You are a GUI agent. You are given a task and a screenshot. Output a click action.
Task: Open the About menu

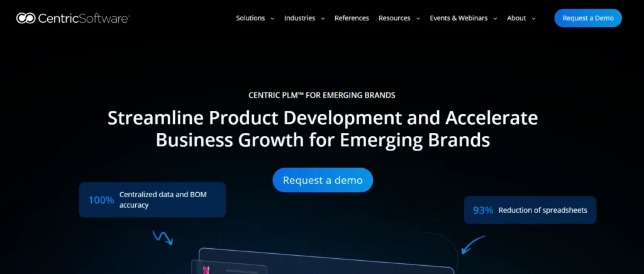(516, 18)
